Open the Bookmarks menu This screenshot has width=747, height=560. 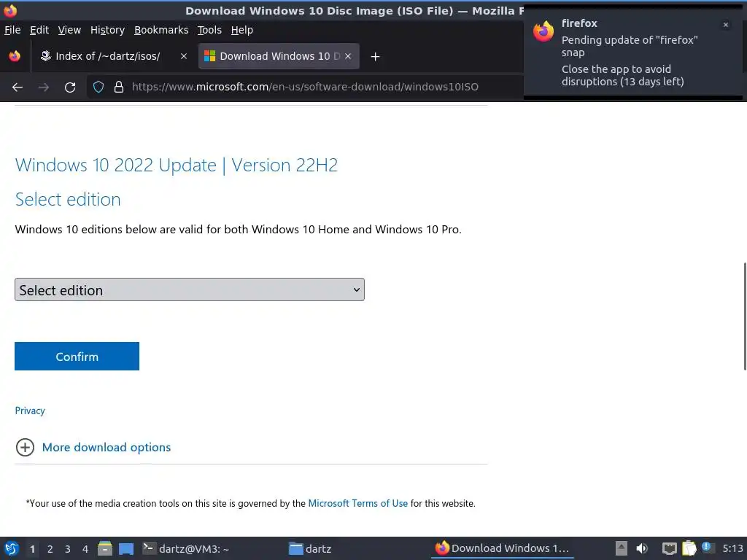(x=161, y=30)
